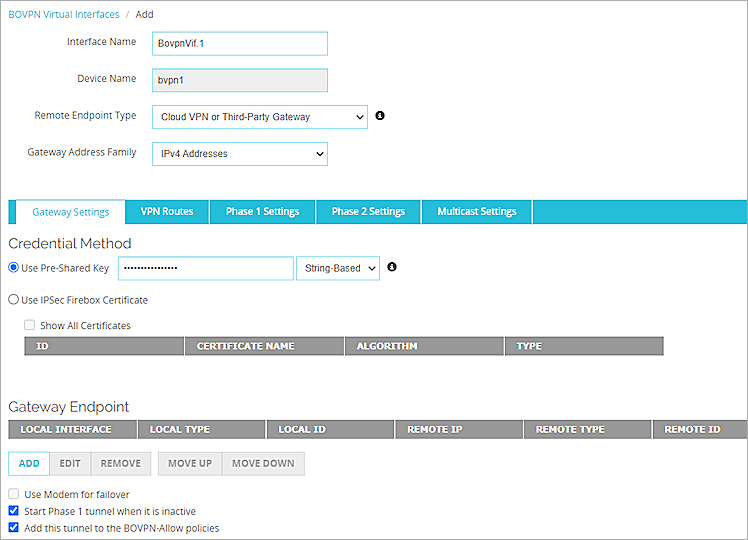748x540 pixels.
Task: Enable Use Modem for failover
Action: click(14, 494)
